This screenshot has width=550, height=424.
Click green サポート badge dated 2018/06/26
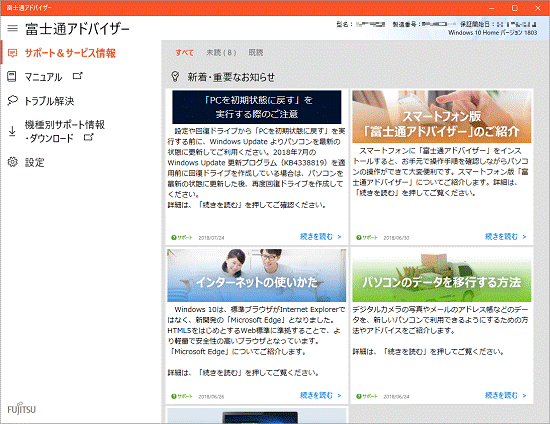point(182,396)
